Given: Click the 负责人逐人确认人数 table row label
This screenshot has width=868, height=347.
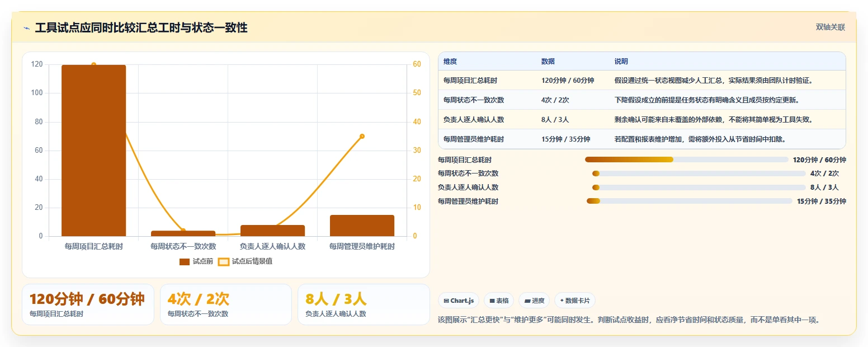Looking at the screenshot, I should click(474, 120).
